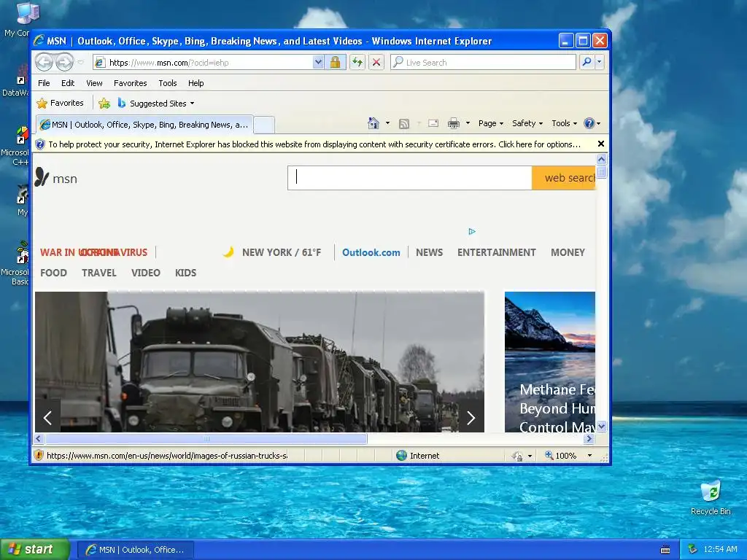Click the NEW YORK / 61°F weather link
The height and width of the screenshot is (560, 747).
(282, 252)
